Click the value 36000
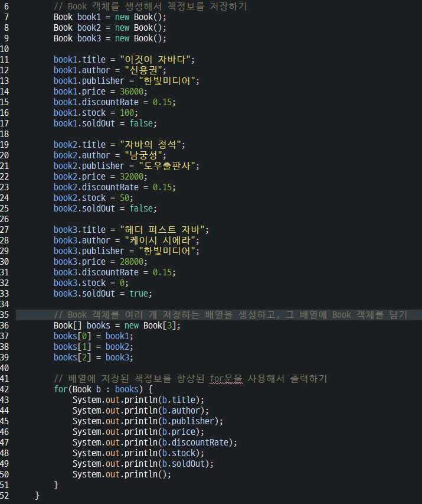The image size is (422, 504). pos(132,91)
